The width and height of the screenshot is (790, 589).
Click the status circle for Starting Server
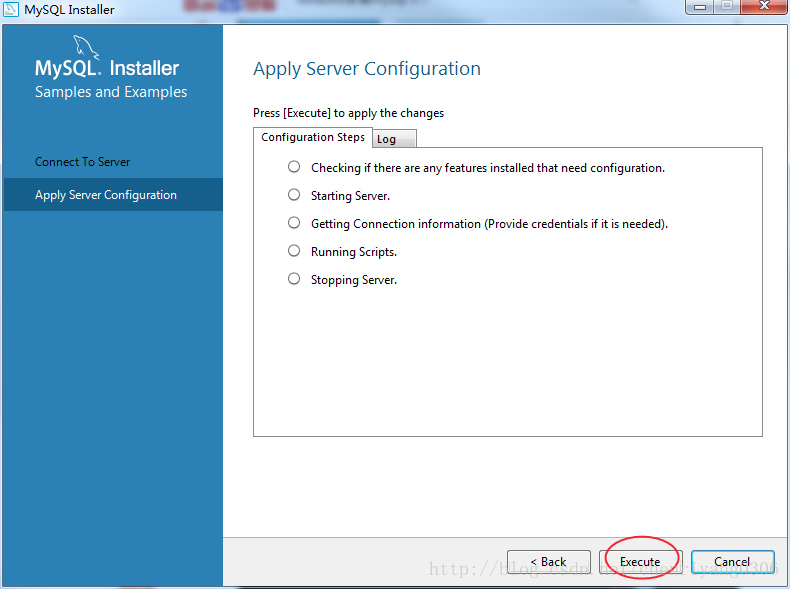point(294,194)
